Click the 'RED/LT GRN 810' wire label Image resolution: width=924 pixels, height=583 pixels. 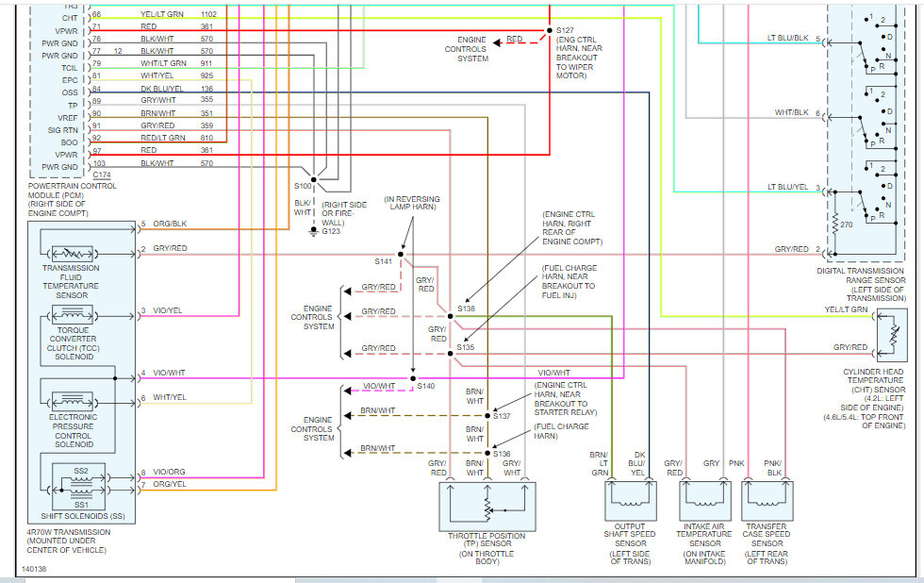tap(177, 138)
